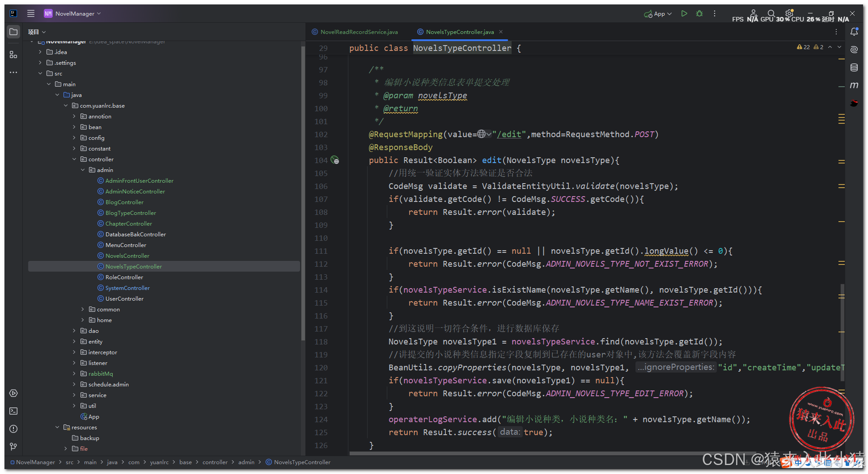Screen dimensions: 868x474
Task: Open the main hamburger menu
Action: (x=31, y=13)
